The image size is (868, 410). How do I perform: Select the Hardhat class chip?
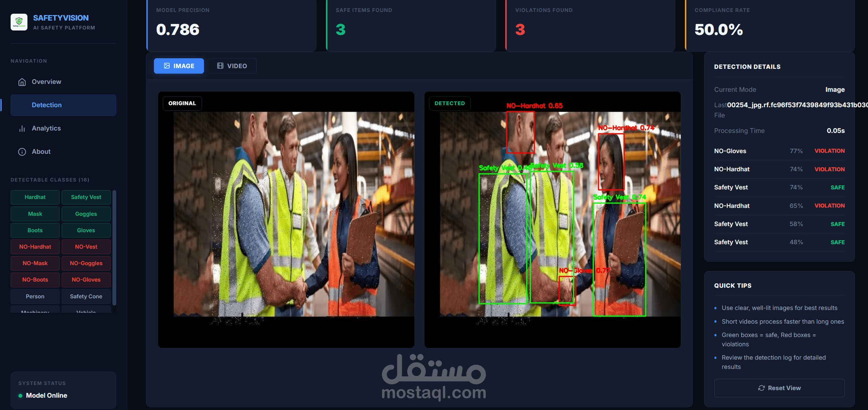click(35, 197)
